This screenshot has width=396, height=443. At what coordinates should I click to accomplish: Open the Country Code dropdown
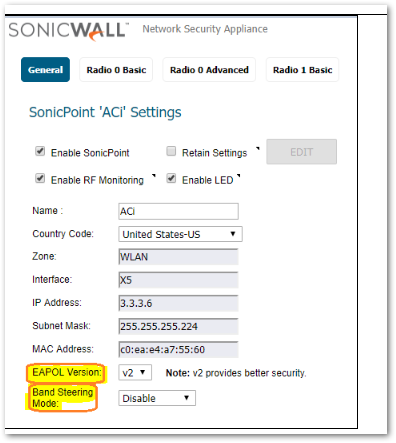click(180, 234)
